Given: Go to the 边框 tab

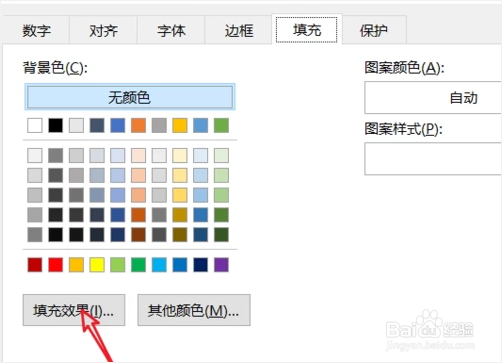Looking at the screenshot, I should click(x=239, y=31).
